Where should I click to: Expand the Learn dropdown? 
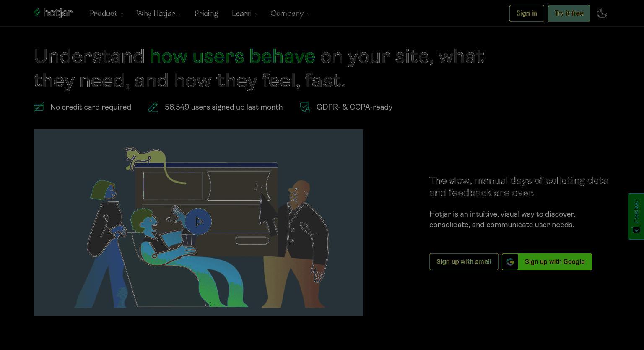(244, 13)
